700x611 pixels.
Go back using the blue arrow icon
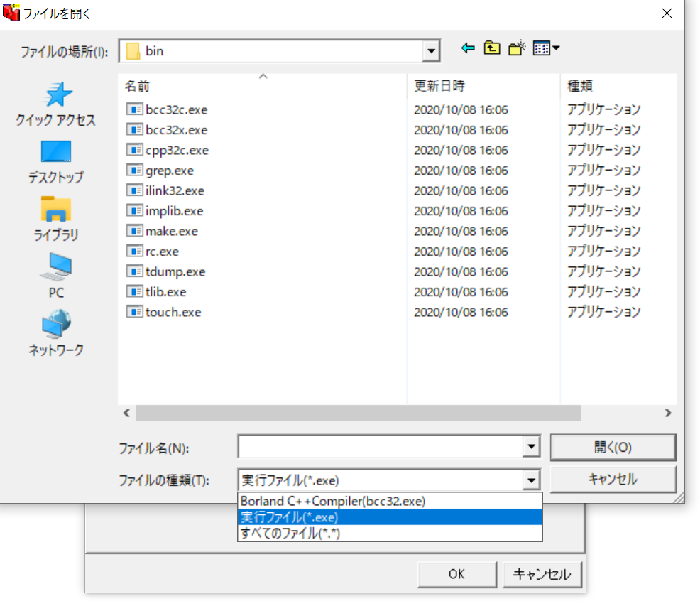[x=468, y=48]
